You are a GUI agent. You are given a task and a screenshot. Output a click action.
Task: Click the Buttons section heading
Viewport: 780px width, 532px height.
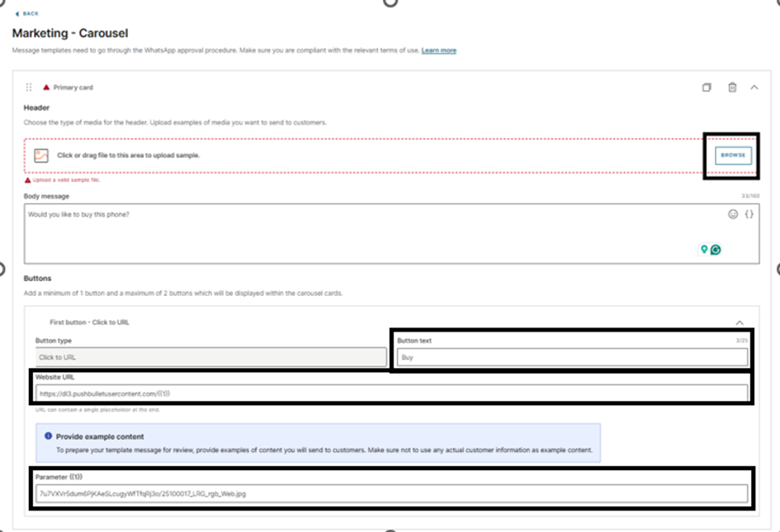(37, 279)
